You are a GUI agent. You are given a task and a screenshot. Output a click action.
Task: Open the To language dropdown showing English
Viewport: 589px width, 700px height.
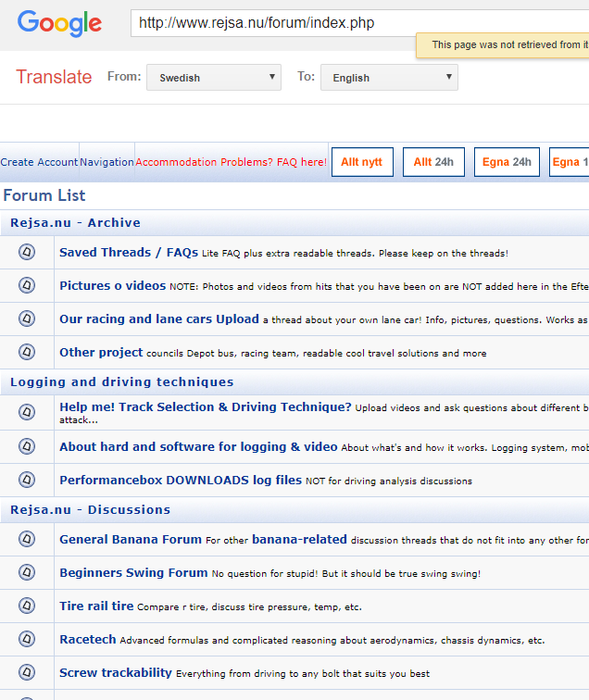click(x=389, y=77)
